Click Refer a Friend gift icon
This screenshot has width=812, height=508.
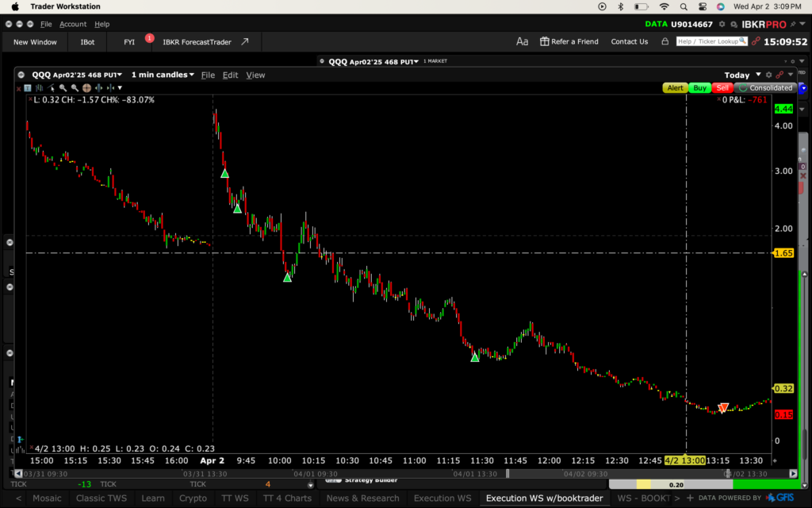click(544, 41)
